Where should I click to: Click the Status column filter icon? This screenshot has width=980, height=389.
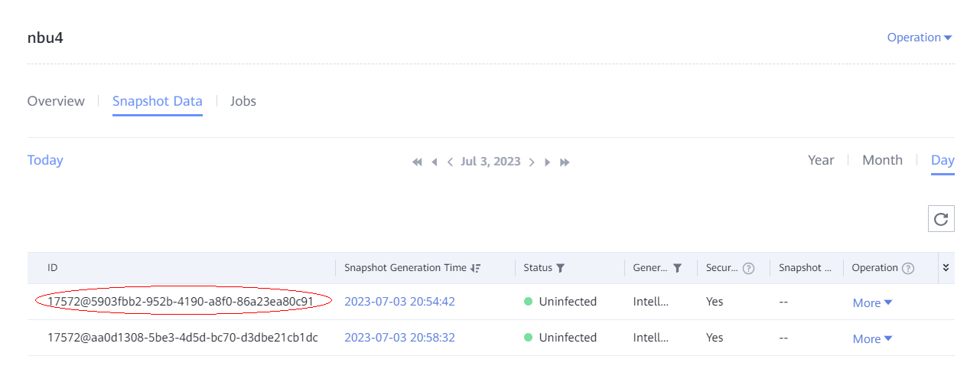click(561, 268)
